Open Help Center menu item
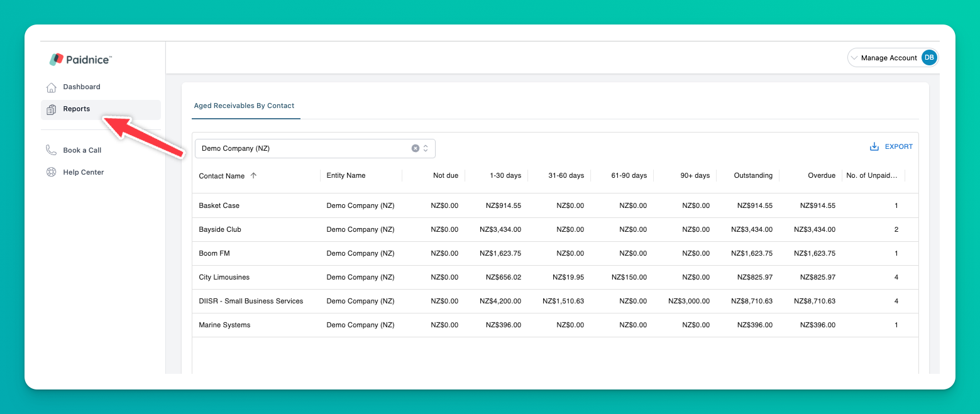 click(83, 172)
